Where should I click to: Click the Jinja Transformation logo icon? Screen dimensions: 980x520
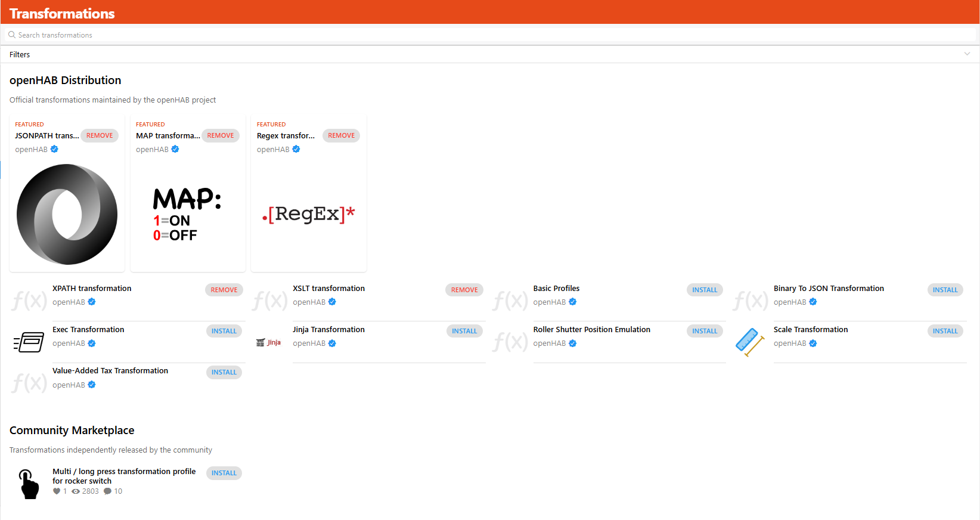pyautogui.click(x=268, y=342)
